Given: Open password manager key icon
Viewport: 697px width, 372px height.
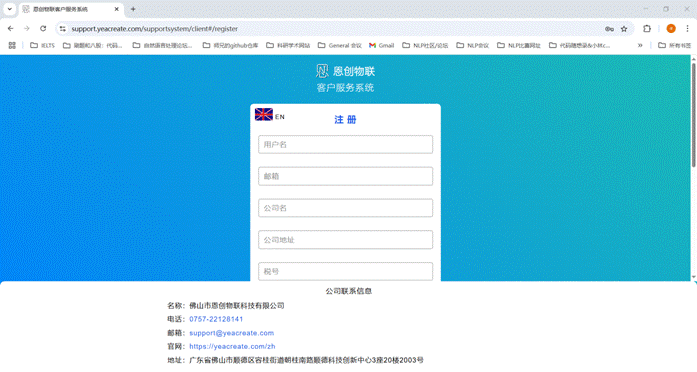Looking at the screenshot, I should click(x=609, y=29).
